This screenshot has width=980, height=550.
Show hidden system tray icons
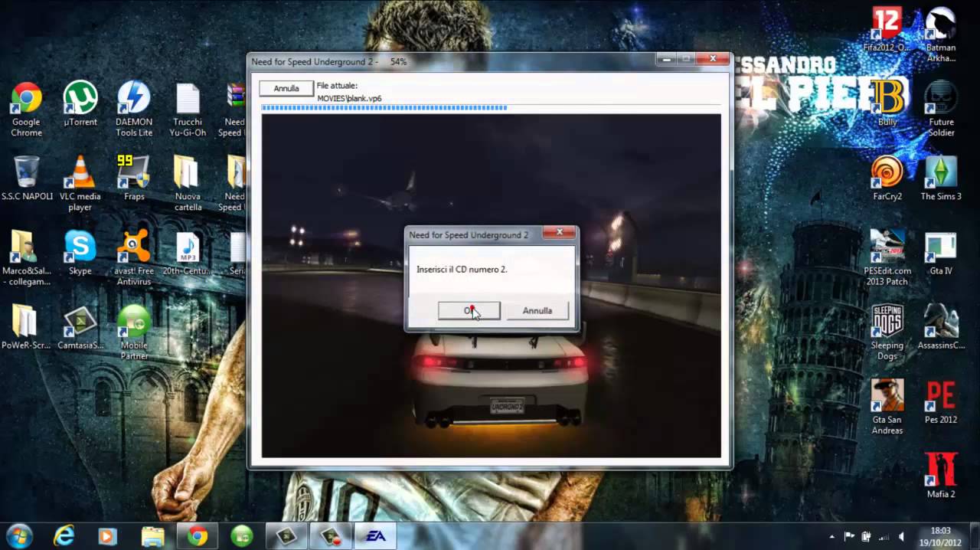(x=831, y=536)
